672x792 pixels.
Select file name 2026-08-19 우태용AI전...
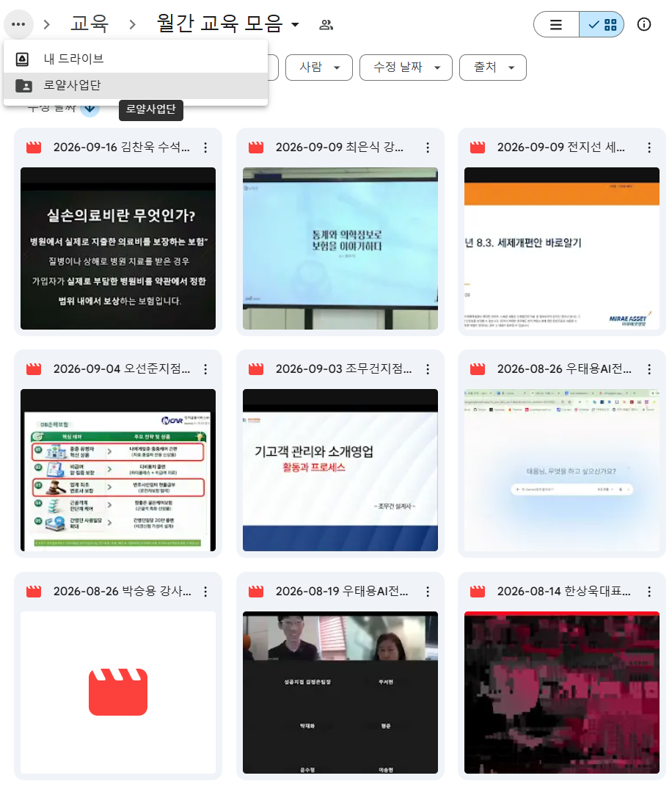point(342,592)
